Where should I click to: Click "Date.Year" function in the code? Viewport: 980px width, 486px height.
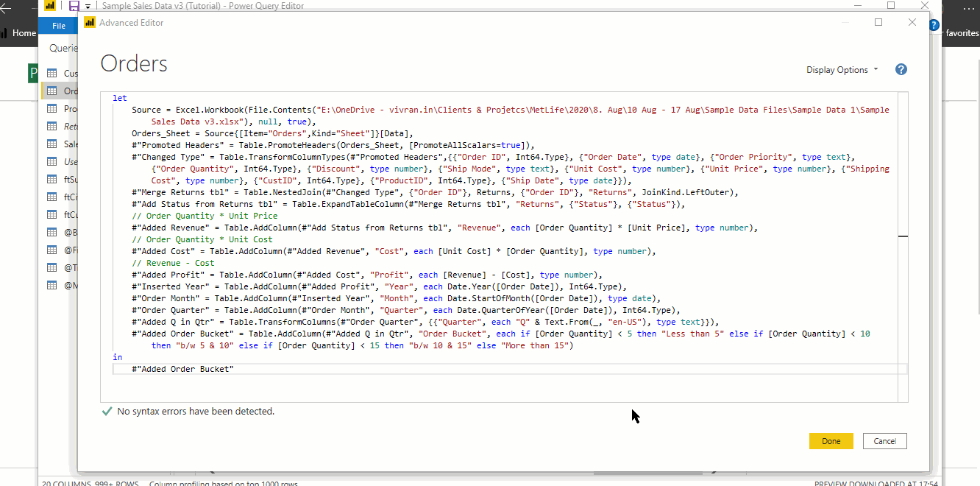click(x=469, y=286)
